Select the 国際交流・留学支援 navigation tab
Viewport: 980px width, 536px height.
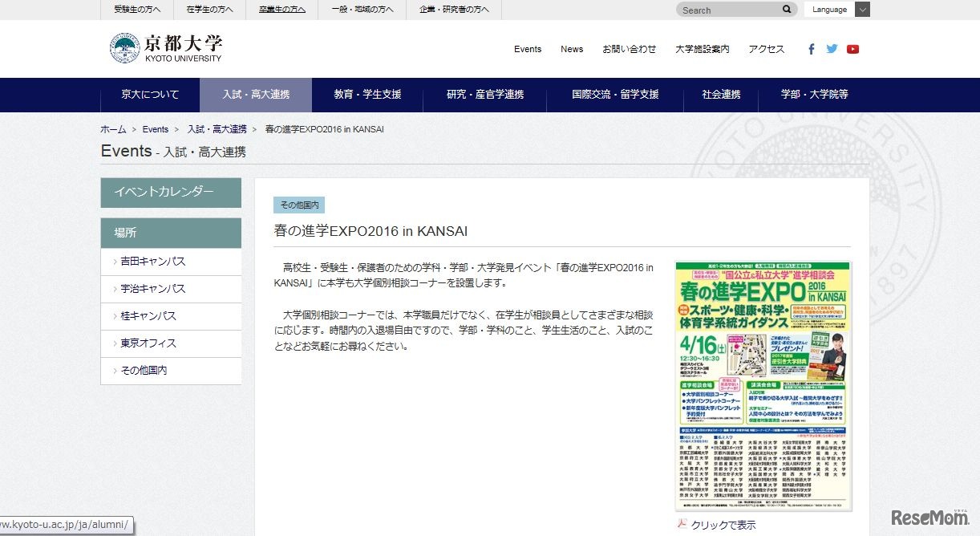click(615, 95)
